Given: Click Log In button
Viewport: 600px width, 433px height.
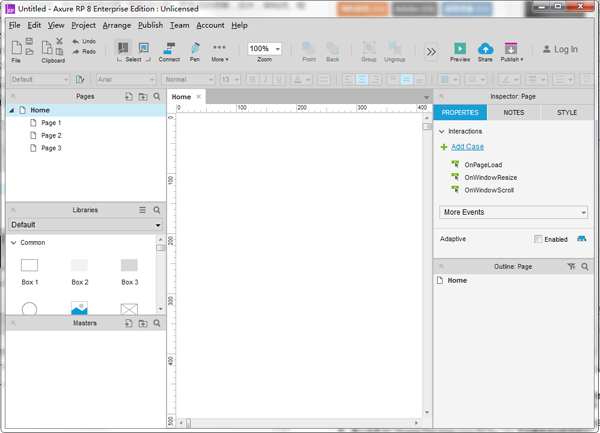Looking at the screenshot, I should pyautogui.click(x=560, y=49).
